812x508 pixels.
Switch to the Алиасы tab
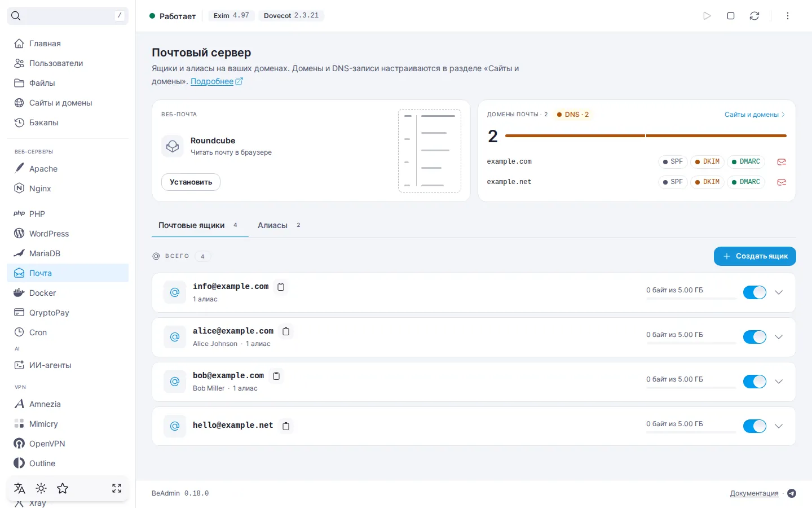tap(279, 225)
